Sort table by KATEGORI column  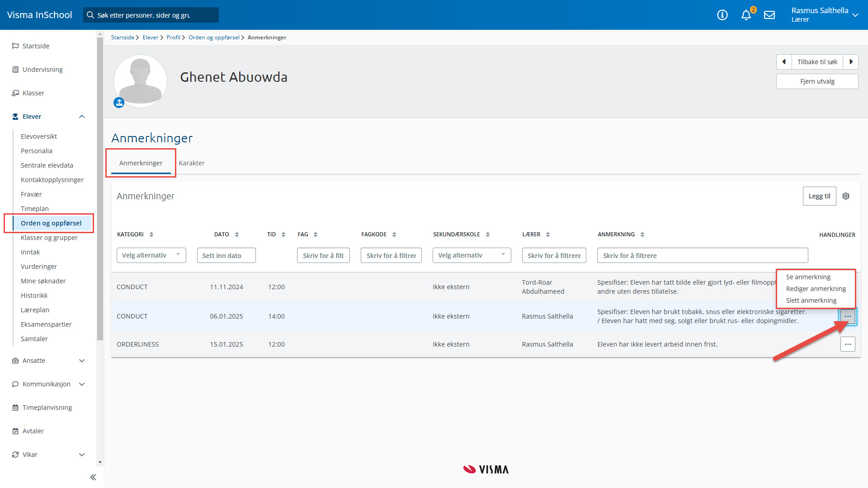tap(151, 235)
